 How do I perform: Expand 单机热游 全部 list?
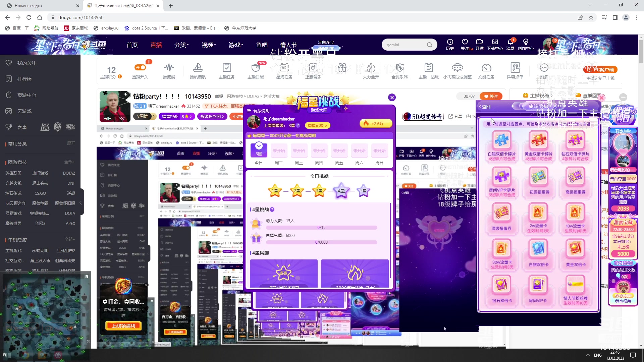(x=69, y=239)
